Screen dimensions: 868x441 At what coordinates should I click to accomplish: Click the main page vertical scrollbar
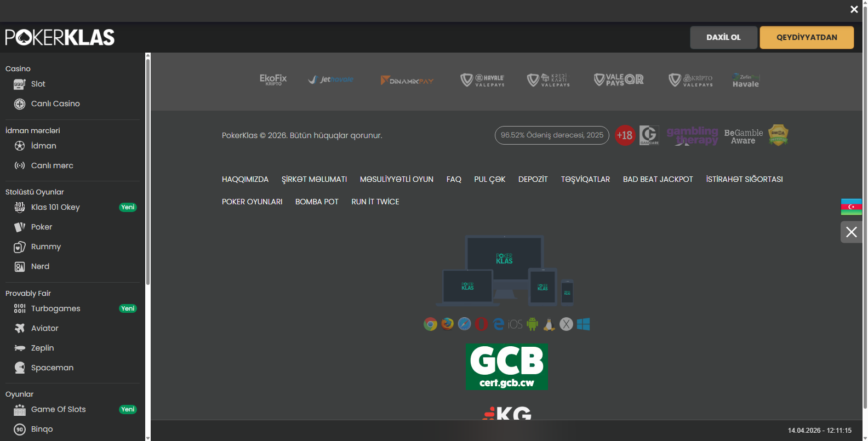click(x=865, y=208)
